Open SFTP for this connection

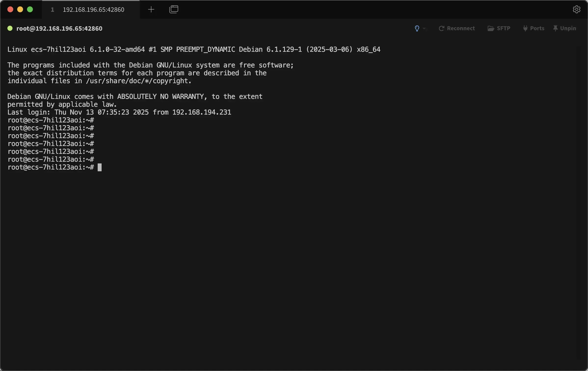pyautogui.click(x=499, y=28)
